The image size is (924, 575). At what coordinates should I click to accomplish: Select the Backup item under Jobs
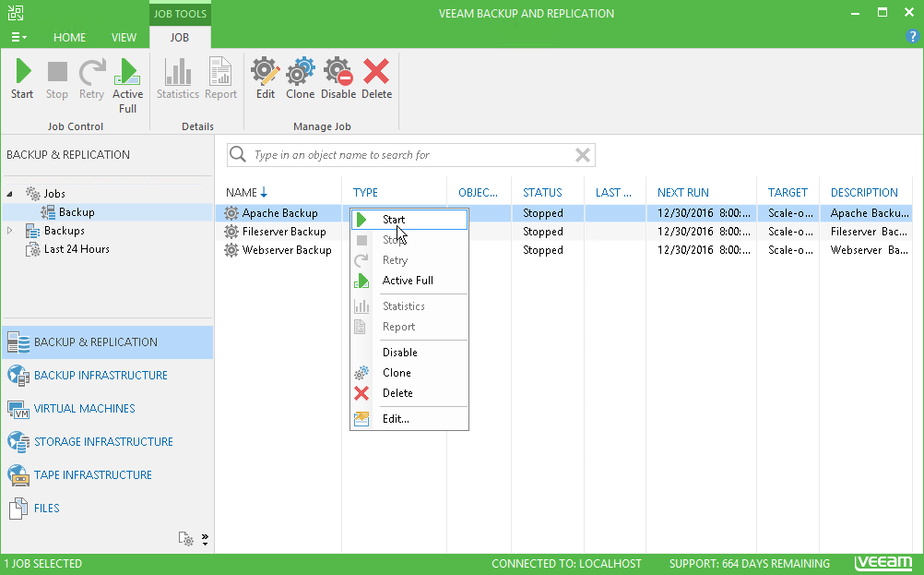pos(77,212)
